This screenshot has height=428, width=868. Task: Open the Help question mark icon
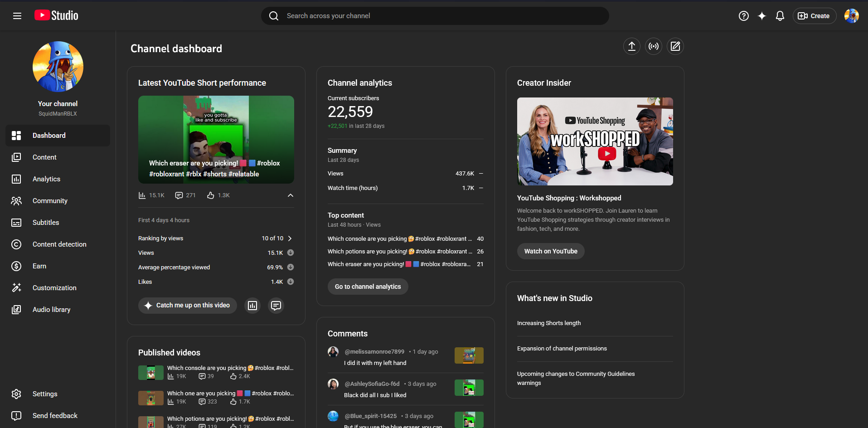[743, 16]
